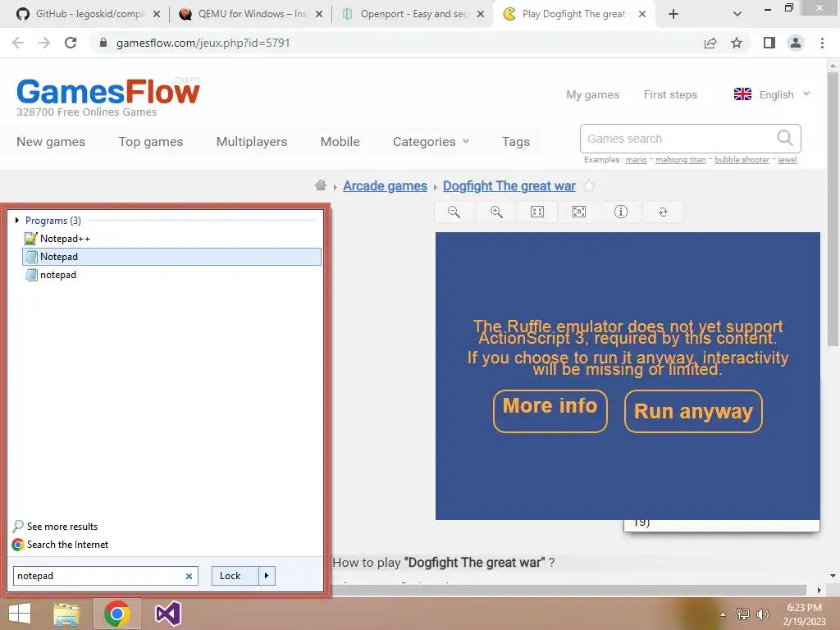Launch Visual Studio from taskbar
The image size is (840, 630).
tap(167, 614)
